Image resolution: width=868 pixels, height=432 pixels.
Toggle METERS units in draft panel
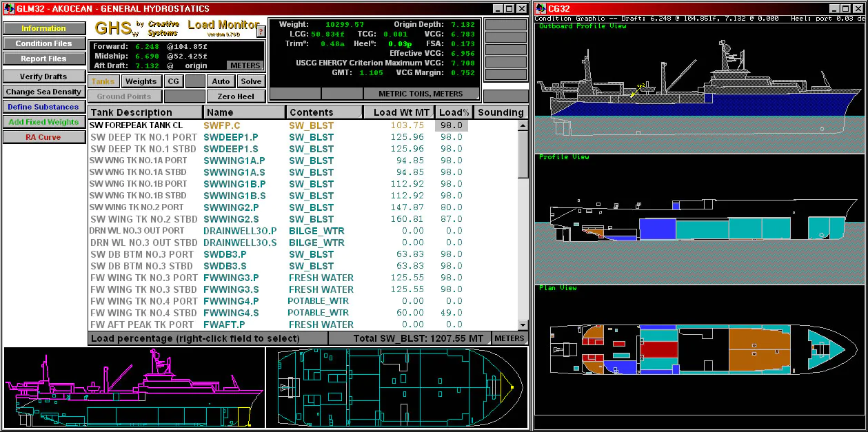245,65
